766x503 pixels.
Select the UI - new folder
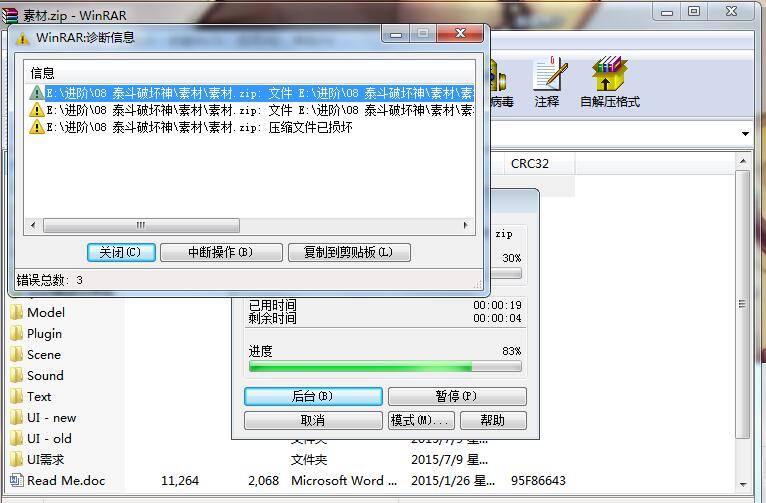43,418
